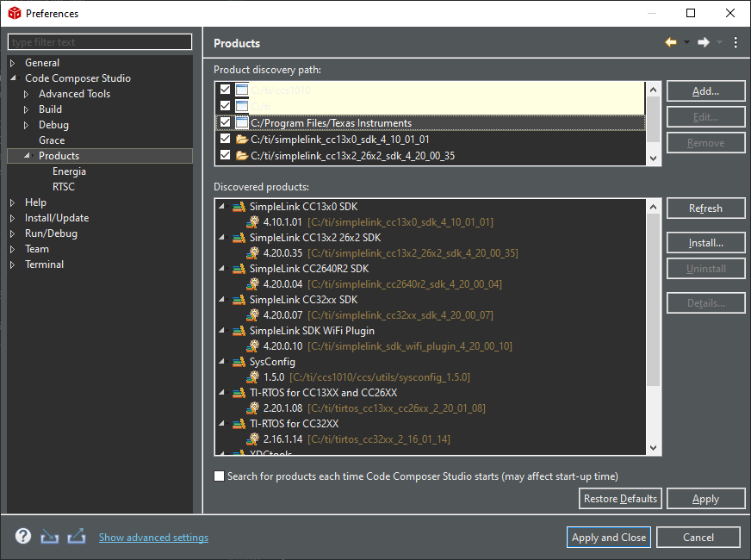
Task: Collapse the SysConfig product entry
Action: (x=221, y=362)
